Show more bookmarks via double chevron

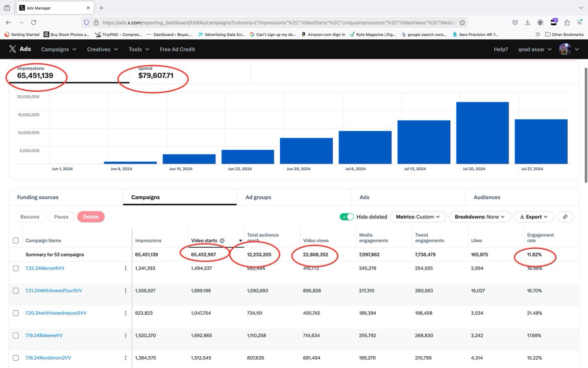tap(538, 34)
